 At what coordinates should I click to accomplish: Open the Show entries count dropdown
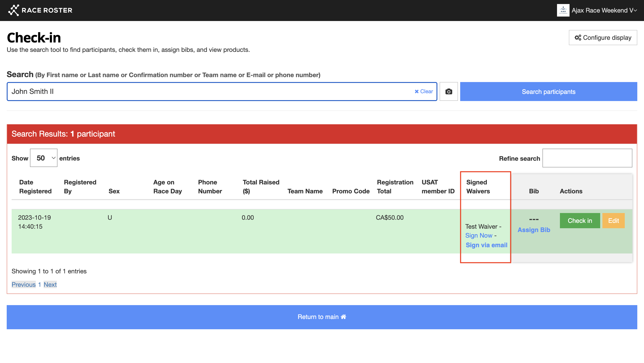44,158
